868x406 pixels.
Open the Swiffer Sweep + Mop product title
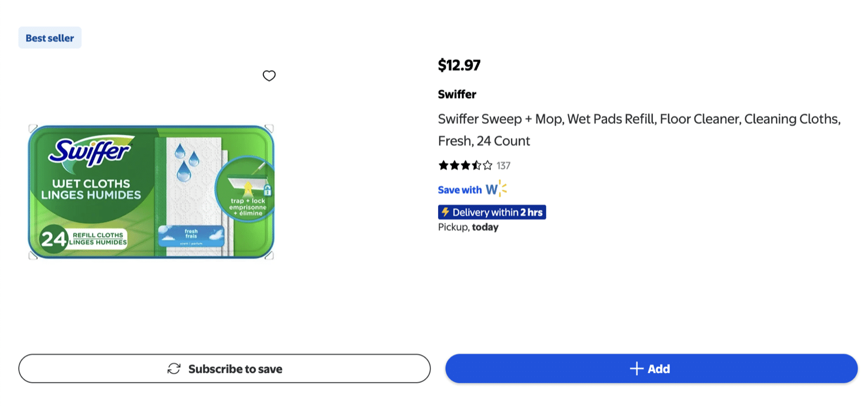pyautogui.click(x=639, y=130)
